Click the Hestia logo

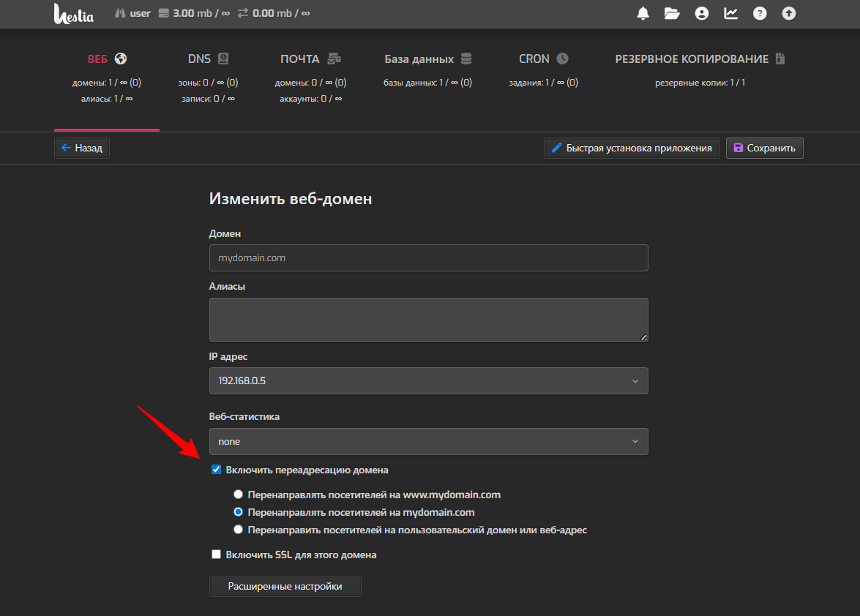(73, 14)
